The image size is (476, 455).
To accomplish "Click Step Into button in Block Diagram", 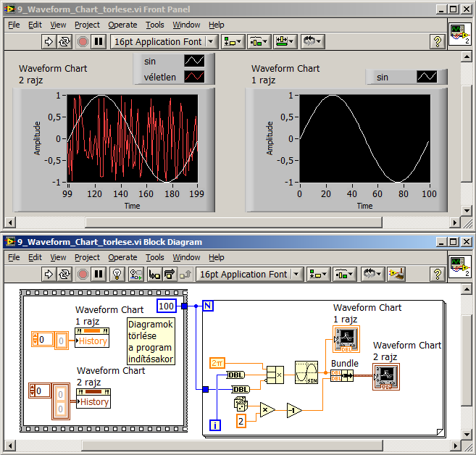I will pyautogui.click(x=154, y=274).
